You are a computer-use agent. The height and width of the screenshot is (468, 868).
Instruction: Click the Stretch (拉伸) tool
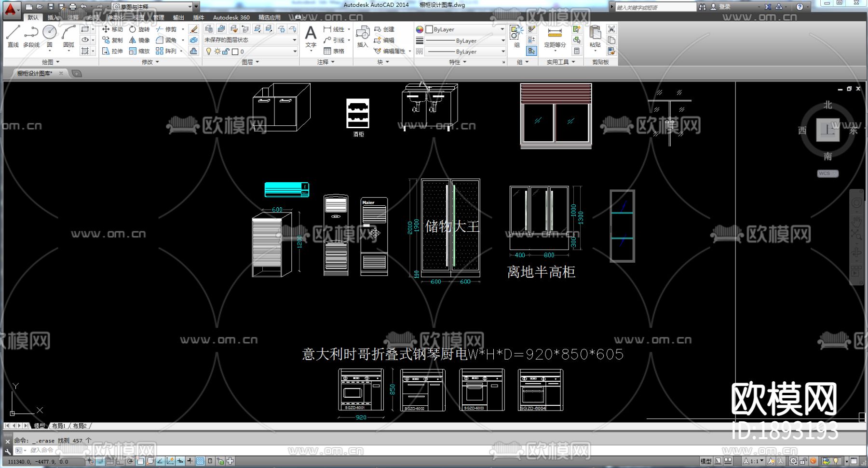(112, 51)
